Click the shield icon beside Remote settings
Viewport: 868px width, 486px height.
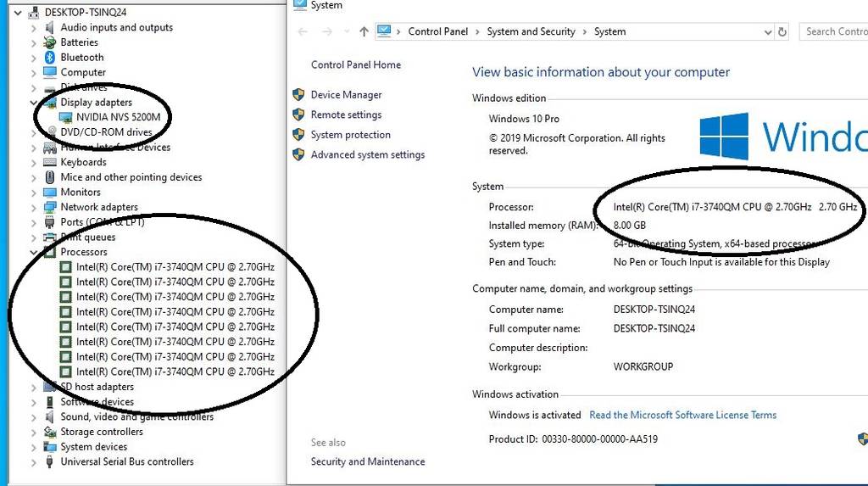298,115
